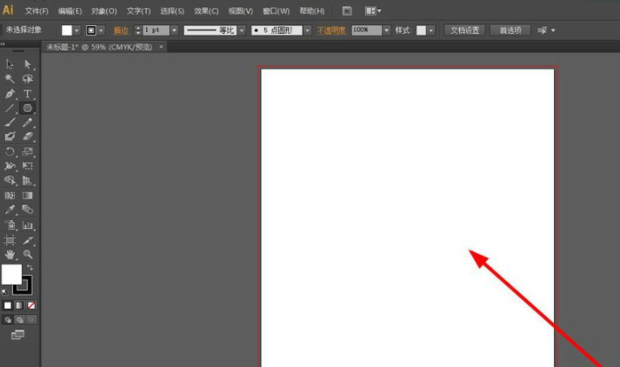Select the Gradient tool
The width and height of the screenshot is (620, 367).
click(x=27, y=195)
